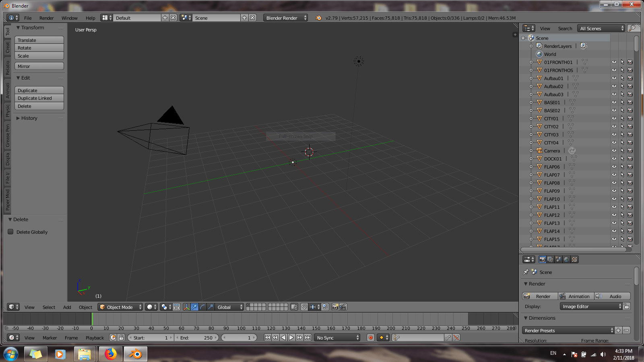Pin the Scene properties context
Image resolution: width=644 pixels, height=362 pixels.
pyautogui.click(x=526, y=272)
